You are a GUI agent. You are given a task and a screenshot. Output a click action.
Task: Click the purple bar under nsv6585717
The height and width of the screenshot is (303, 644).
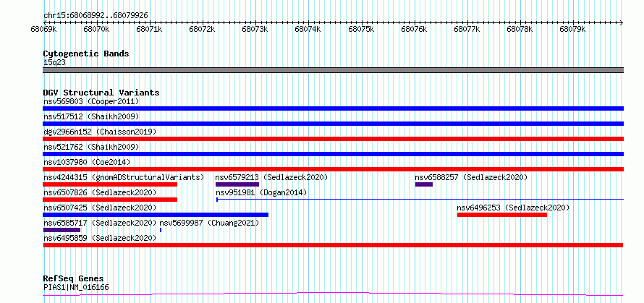(62, 230)
